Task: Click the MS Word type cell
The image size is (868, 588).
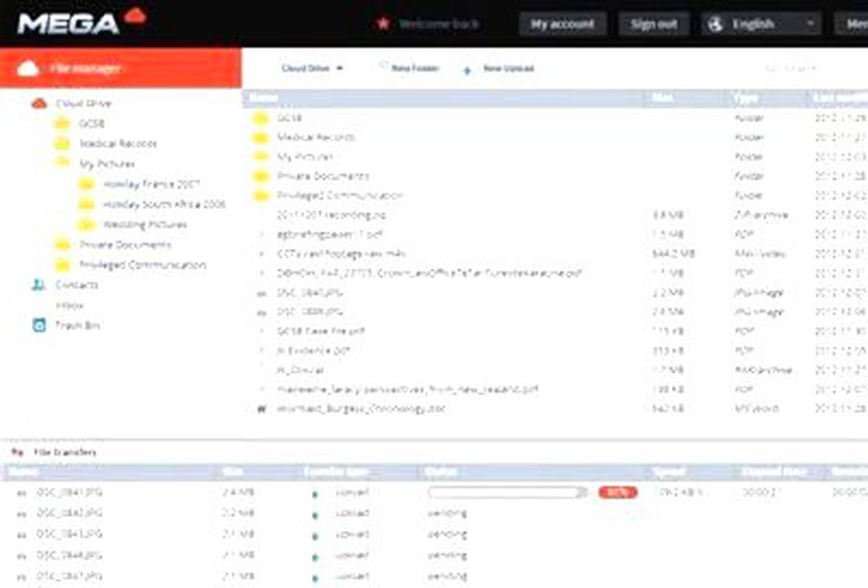Action: click(x=756, y=409)
